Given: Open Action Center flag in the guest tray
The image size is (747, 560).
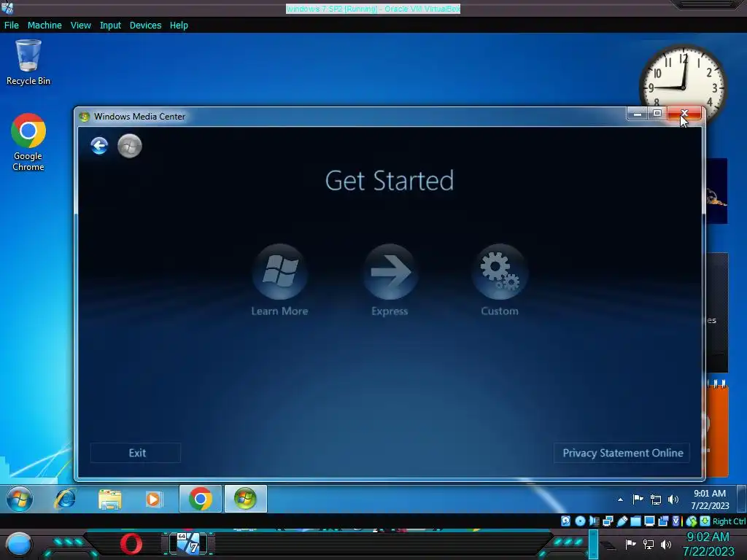Looking at the screenshot, I should [638, 499].
